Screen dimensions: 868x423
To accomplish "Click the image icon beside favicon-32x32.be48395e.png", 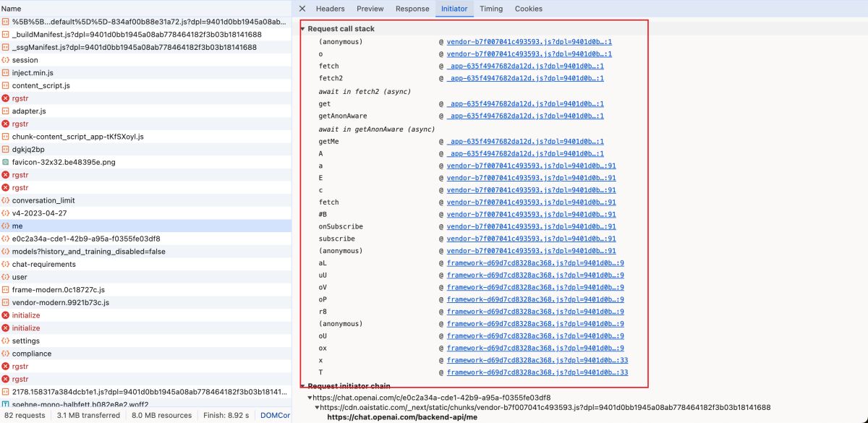I will [x=5, y=162].
